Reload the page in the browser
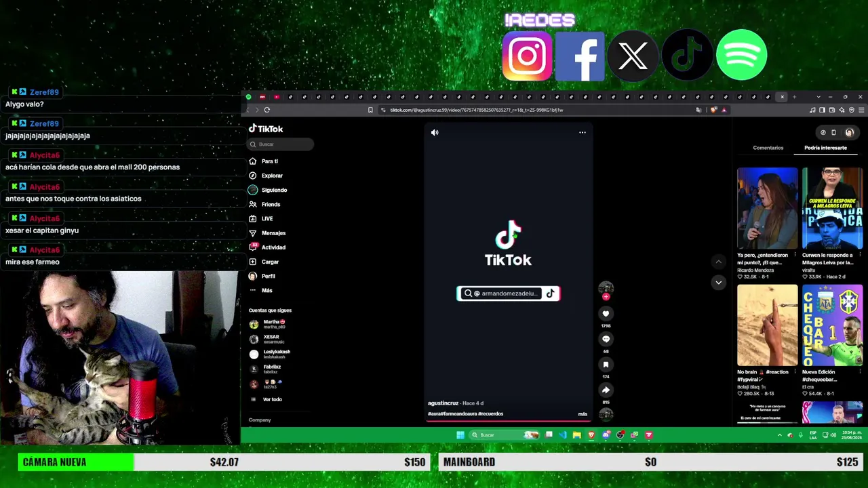The image size is (868, 488). click(267, 110)
